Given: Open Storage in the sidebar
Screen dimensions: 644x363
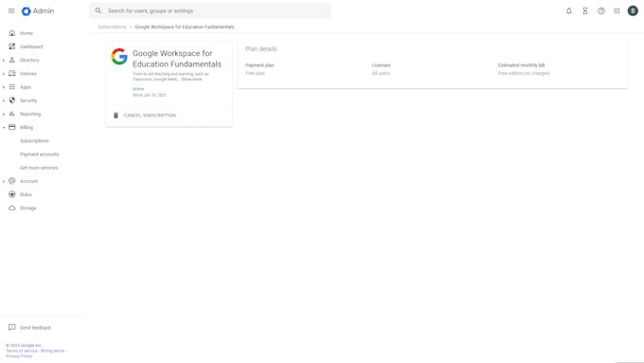Looking at the screenshot, I should pos(27,208).
